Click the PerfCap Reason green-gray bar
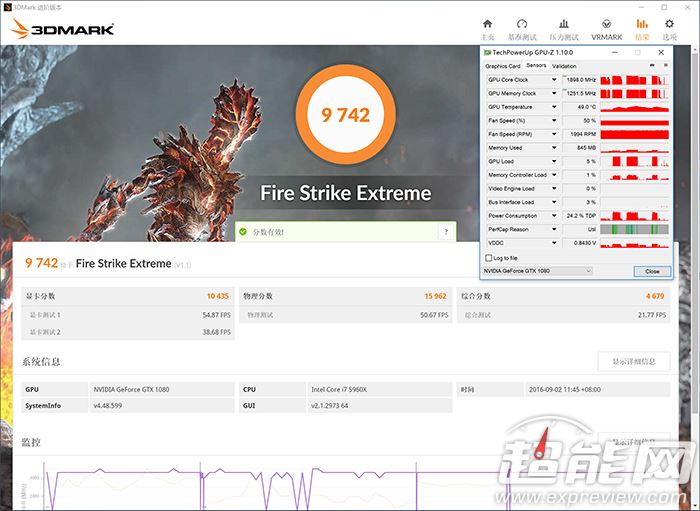700x511 pixels. pos(634,229)
